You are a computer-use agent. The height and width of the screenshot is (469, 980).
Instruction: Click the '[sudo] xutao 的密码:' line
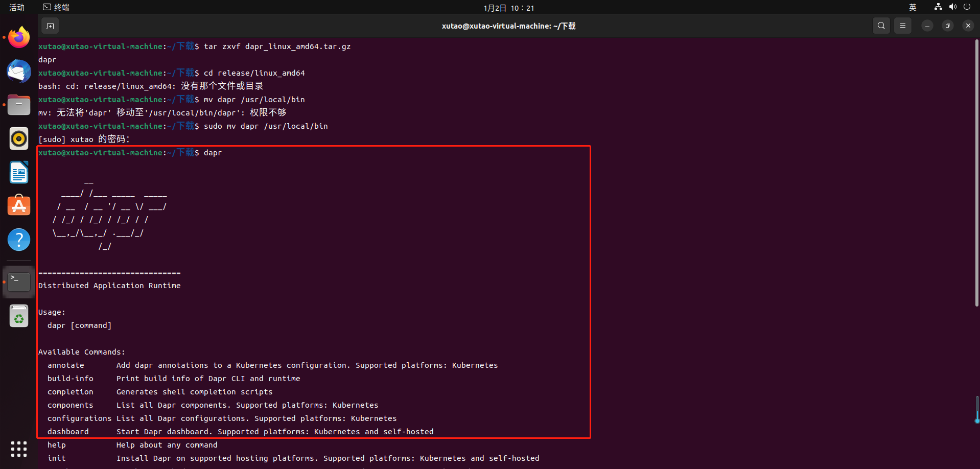[84, 139]
